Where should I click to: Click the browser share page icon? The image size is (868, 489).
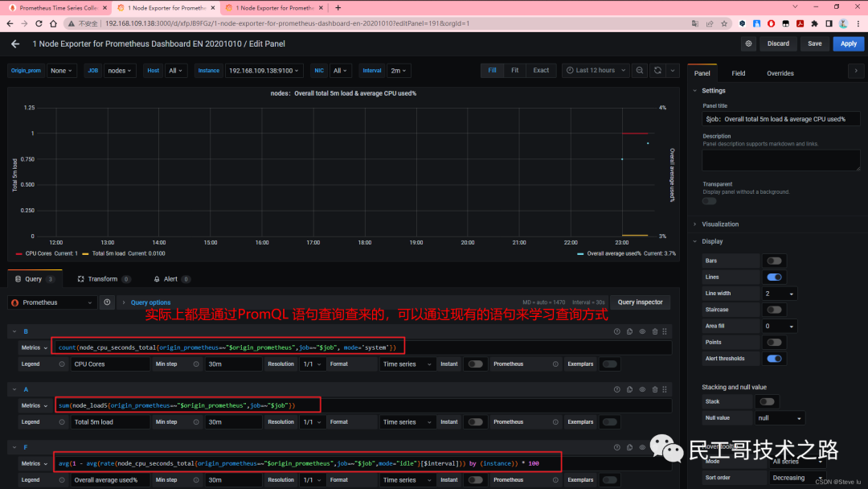tap(710, 24)
